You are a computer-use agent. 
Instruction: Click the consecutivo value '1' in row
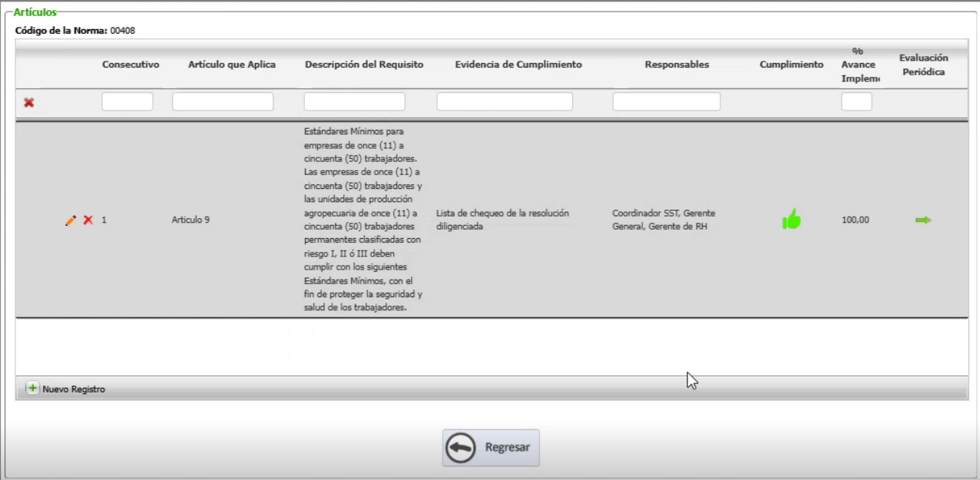click(104, 220)
